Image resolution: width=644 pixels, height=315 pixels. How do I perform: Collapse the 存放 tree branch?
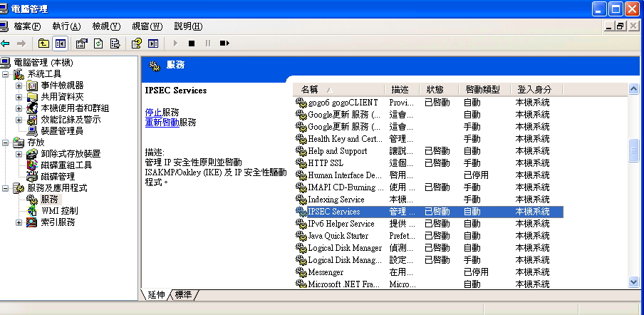pos(5,143)
